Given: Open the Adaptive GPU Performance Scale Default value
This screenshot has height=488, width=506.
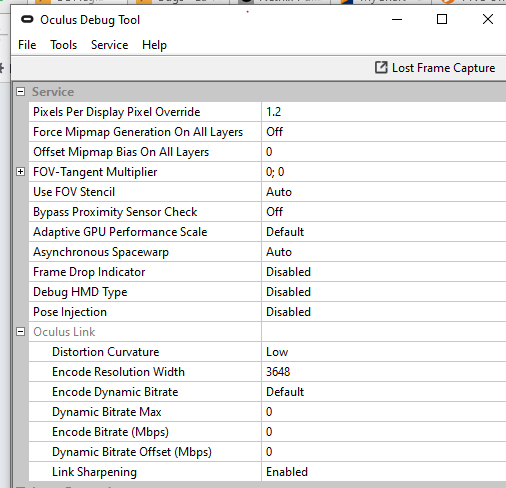Looking at the screenshot, I should click(384, 232).
